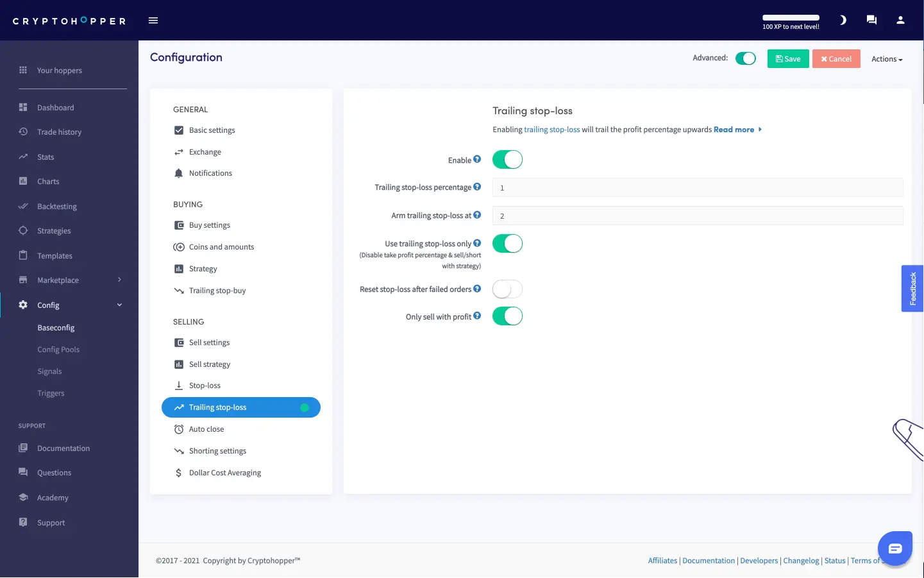Image resolution: width=924 pixels, height=578 pixels.
Task: Click help icon for Arm trailing stop-loss
Action: coord(477,215)
